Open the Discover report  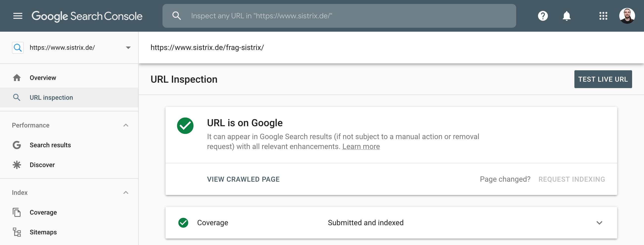click(x=69, y=165)
